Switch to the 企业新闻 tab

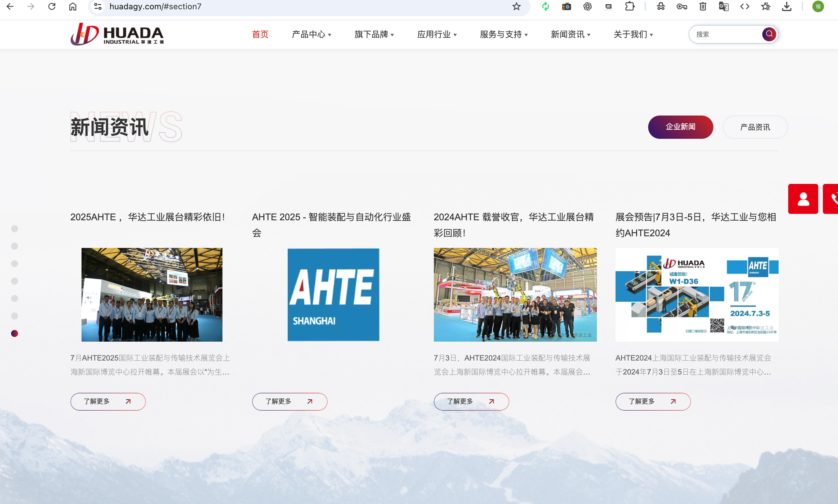680,127
